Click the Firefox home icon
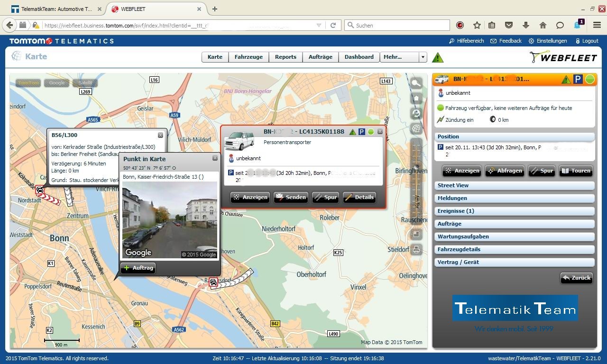Viewport: 607px width, 364px height. tap(543, 25)
